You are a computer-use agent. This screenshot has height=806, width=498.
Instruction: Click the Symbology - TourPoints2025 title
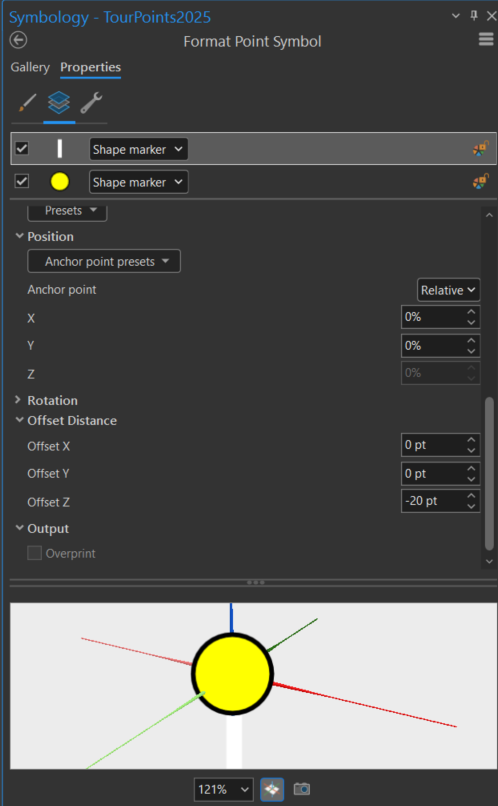click(110, 17)
